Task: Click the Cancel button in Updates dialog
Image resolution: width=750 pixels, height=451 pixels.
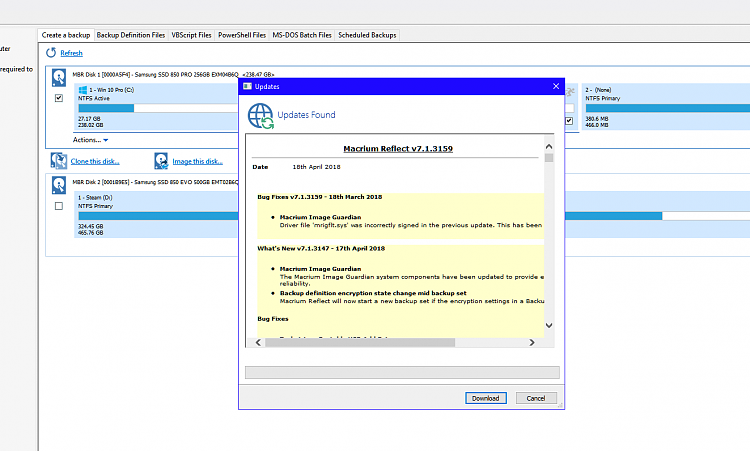Action: (x=536, y=398)
